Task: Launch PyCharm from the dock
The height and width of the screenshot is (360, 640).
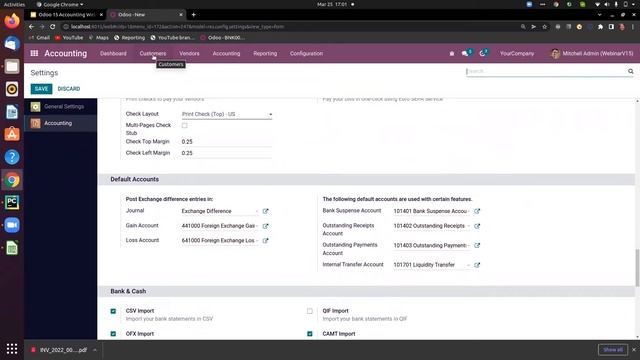Action: [12, 202]
